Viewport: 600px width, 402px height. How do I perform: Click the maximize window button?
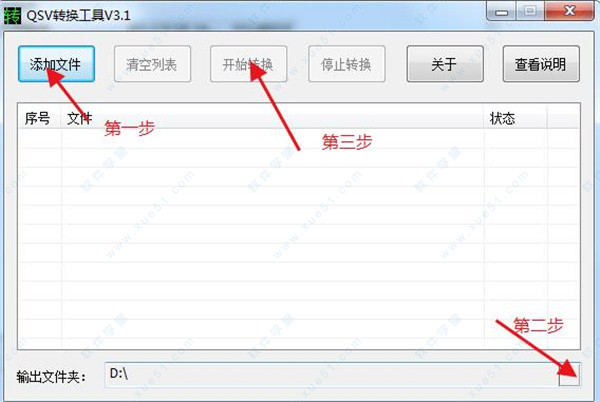point(530,11)
